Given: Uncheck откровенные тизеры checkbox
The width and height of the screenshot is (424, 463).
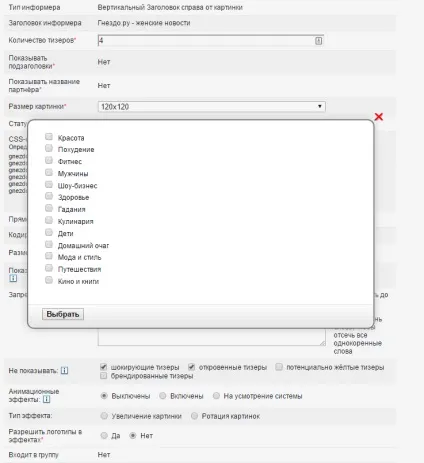Looking at the screenshot, I should click(191, 367).
